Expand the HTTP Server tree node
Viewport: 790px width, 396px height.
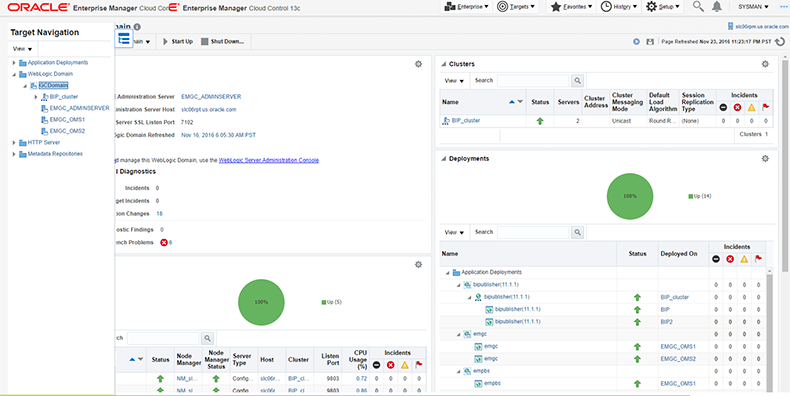click(14, 143)
